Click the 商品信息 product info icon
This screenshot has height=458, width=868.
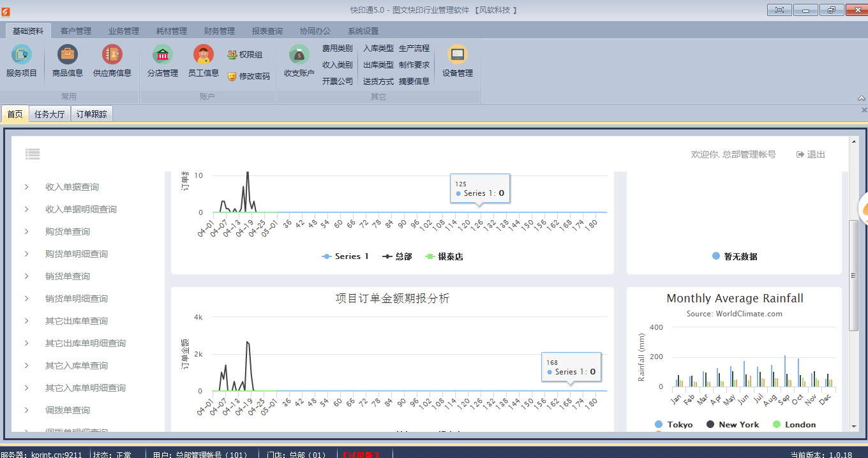[68, 56]
